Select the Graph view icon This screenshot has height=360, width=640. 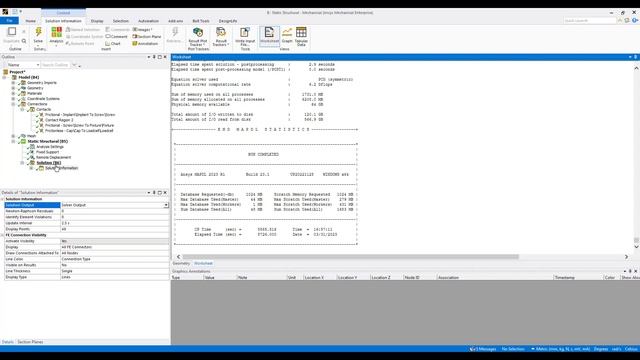287,35
